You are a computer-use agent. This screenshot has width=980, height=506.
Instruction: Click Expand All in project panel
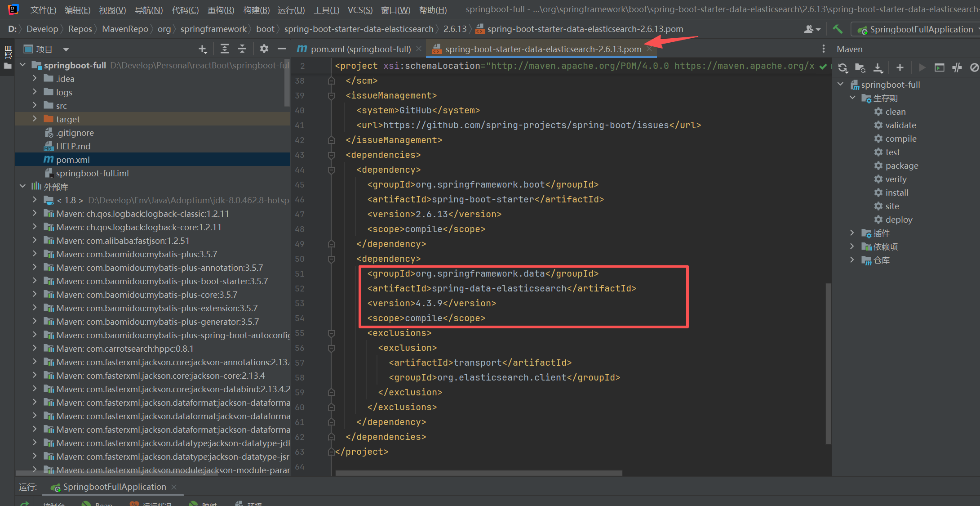[224, 49]
